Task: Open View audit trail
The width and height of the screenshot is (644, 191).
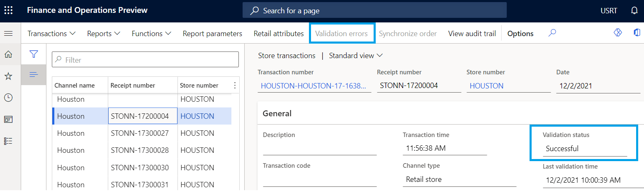Action: tap(472, 34)
